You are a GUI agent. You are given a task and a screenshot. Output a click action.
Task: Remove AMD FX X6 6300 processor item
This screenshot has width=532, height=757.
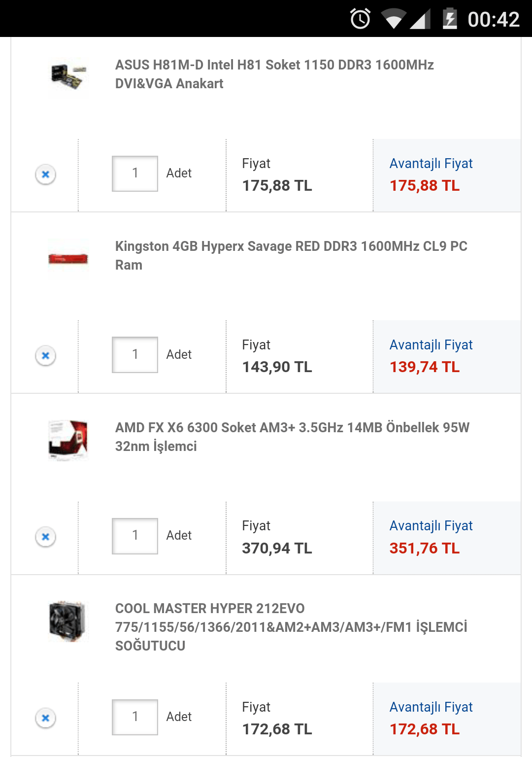[x=45, y=537]
